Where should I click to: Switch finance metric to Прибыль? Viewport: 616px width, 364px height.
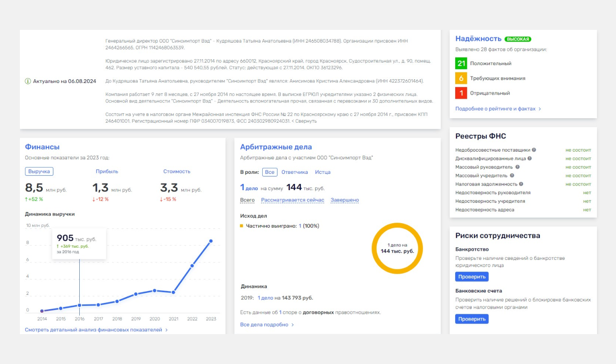(x=107, y=172)
